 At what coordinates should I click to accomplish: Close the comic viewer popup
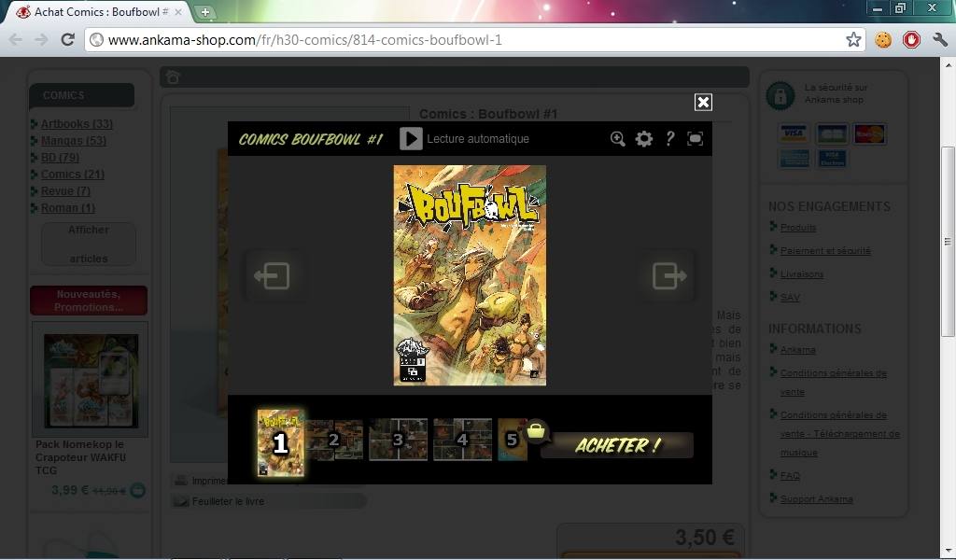click(x=703, y=103)
